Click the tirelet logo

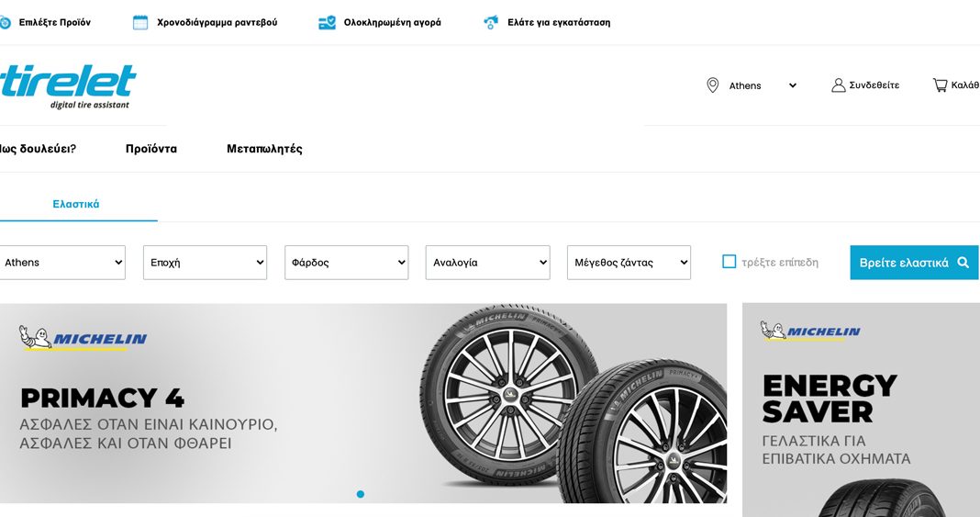coord(68,86)
